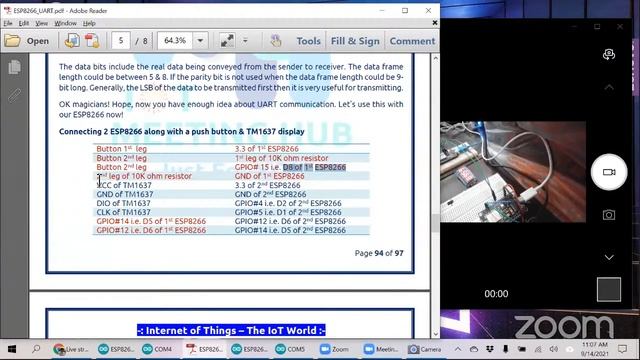The height and width of the screenshot is (360, 640).
Task: Open the Windows Start menu
Action: point(12,349)
